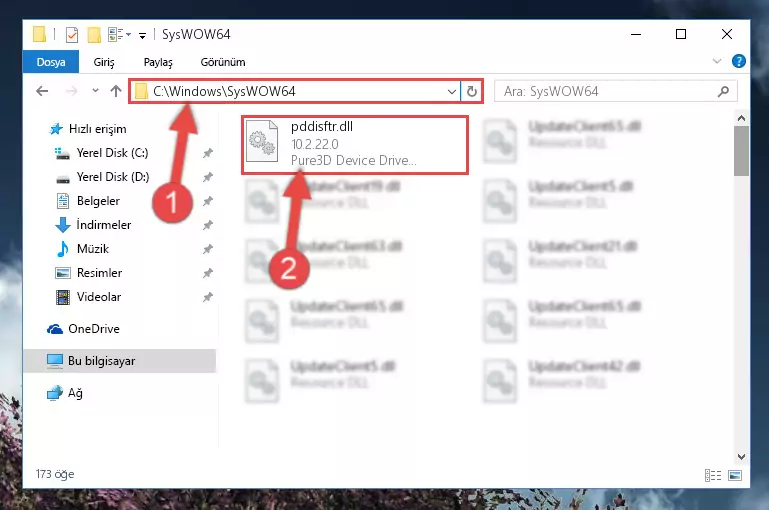Select the pddisftr.dll file
769x510 pixels.
pos(355,145)
